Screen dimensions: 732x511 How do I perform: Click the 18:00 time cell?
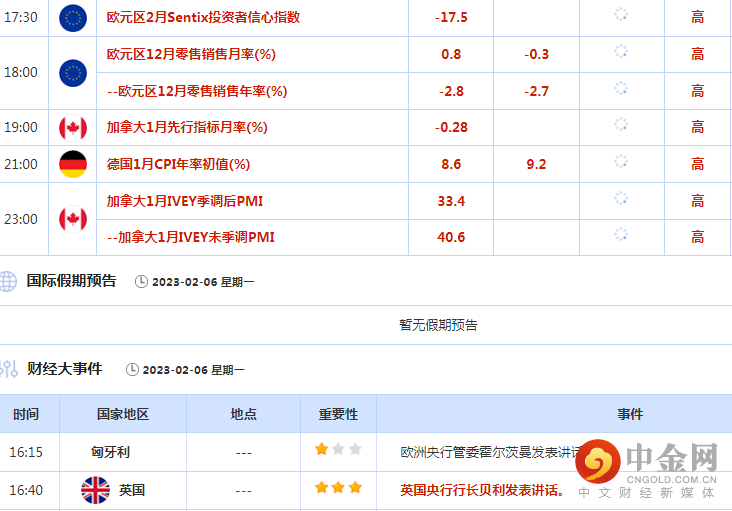(21, 72)
